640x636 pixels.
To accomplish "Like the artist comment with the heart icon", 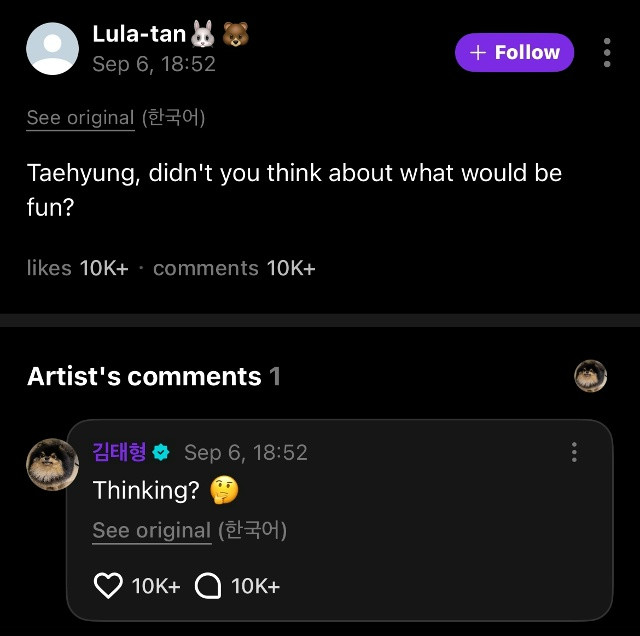I will (107, 586).
